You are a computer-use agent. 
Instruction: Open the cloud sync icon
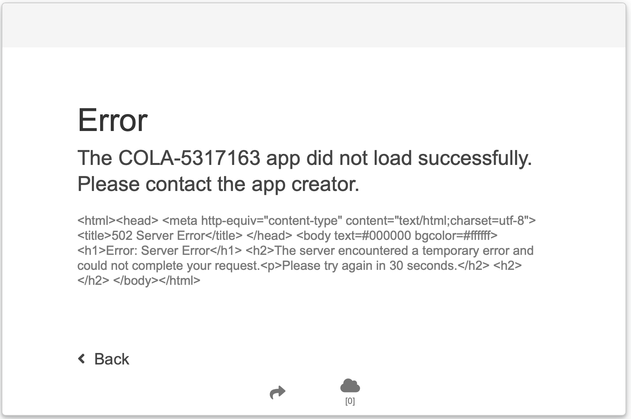tap(350, 386)
